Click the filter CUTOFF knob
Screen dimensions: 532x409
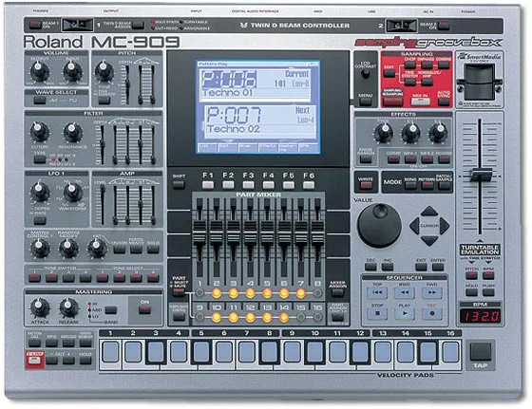point(40,132)
